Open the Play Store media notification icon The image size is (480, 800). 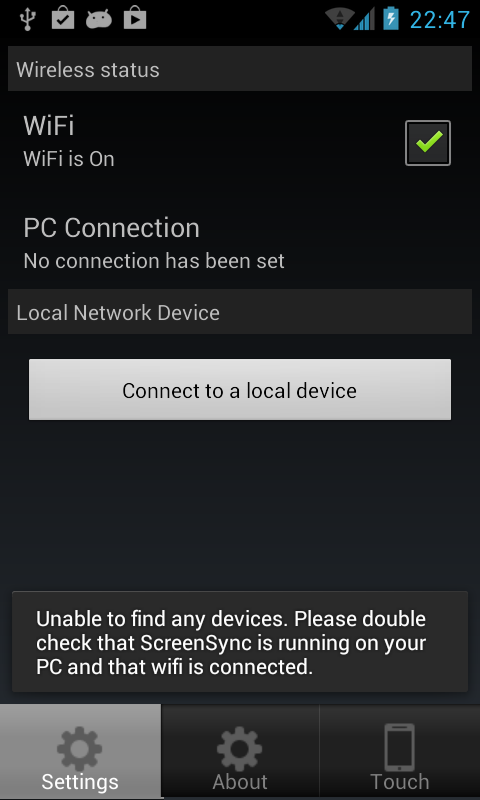point(135,19)
